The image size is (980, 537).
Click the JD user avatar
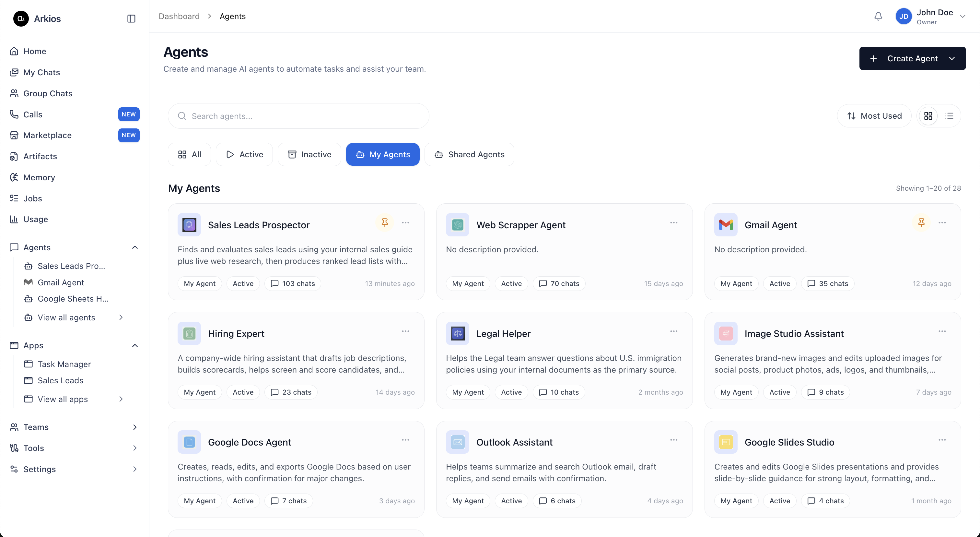[904, 16]
